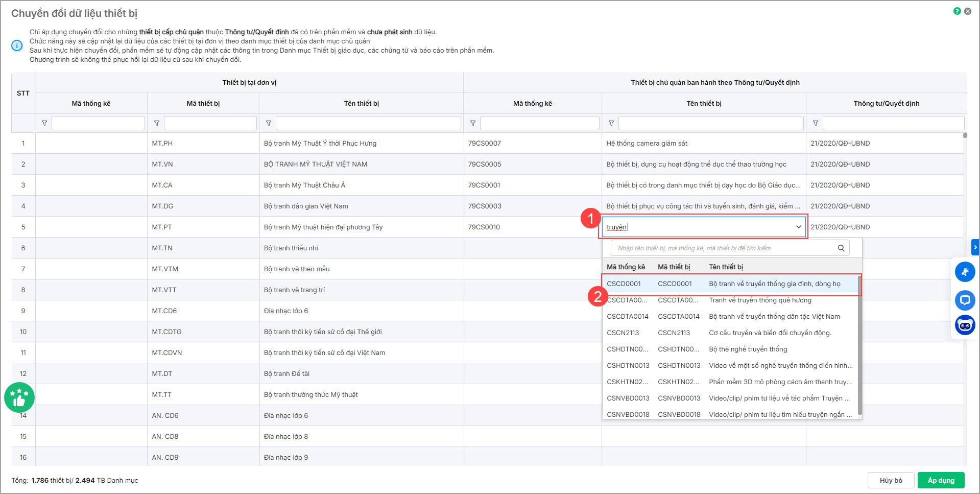This screenshot has width=980, height=494.
Task: Open filter operator for unit's Tên thiết bị column
Action: tap(269, 123)
